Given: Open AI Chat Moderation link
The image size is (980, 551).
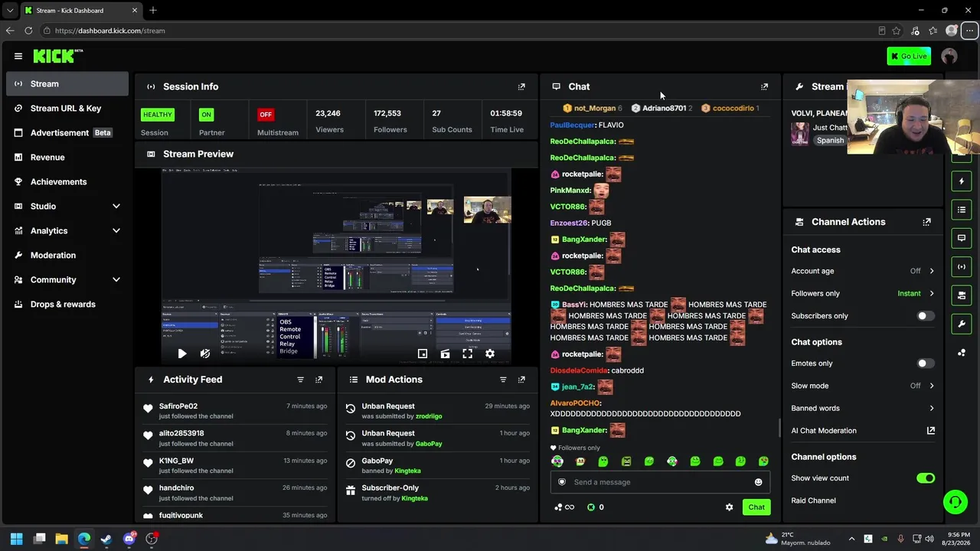Looking at the screenshot, I should (x=863, y=431).
